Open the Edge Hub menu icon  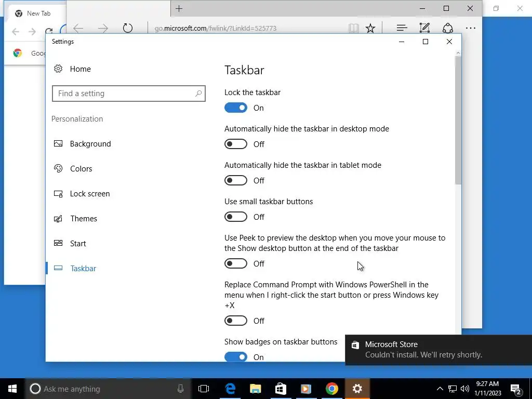click(x=402, y=28)
